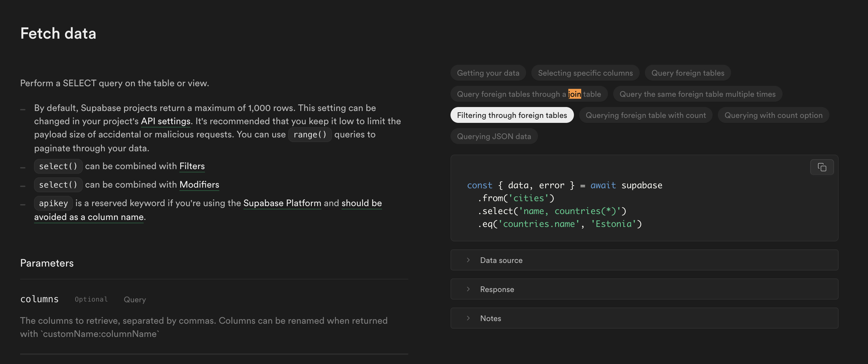The image size is (868, 364).
Task: Expand the Data source section
Action: point(501,260)
